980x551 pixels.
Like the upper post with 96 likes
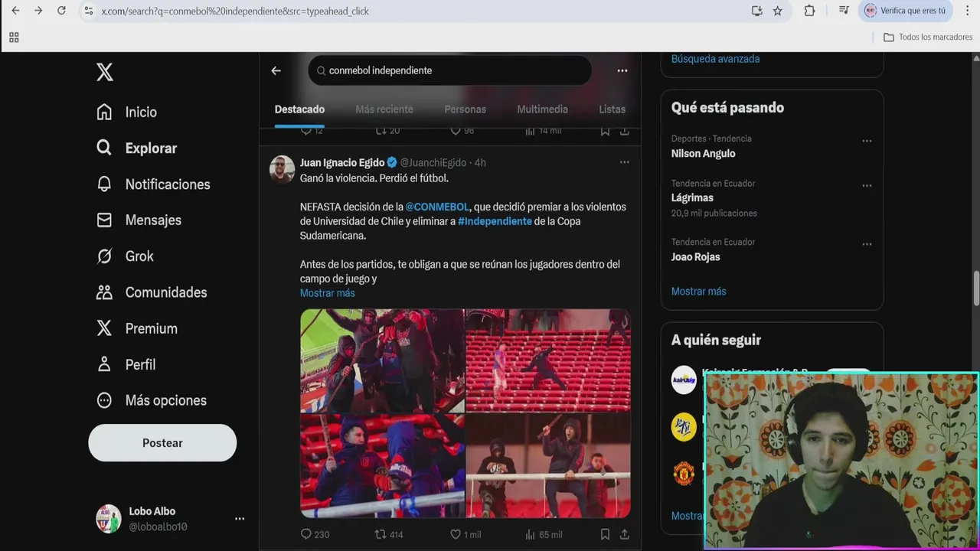462,131
